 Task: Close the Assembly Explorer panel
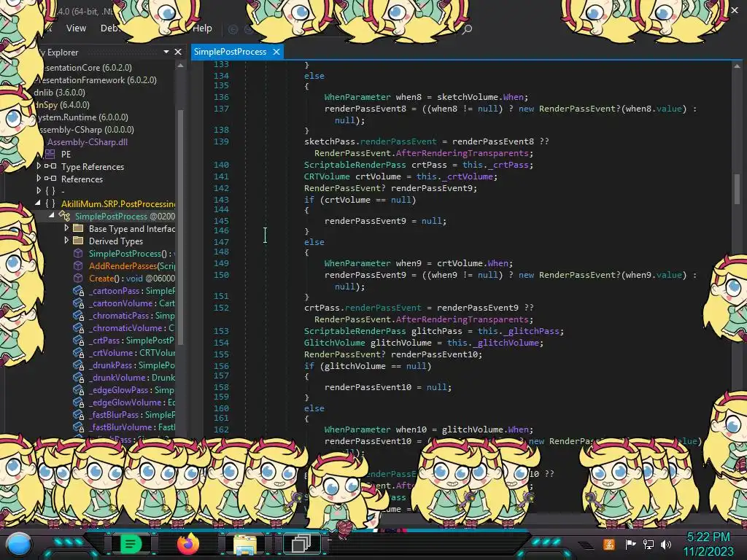coord(178,52)
